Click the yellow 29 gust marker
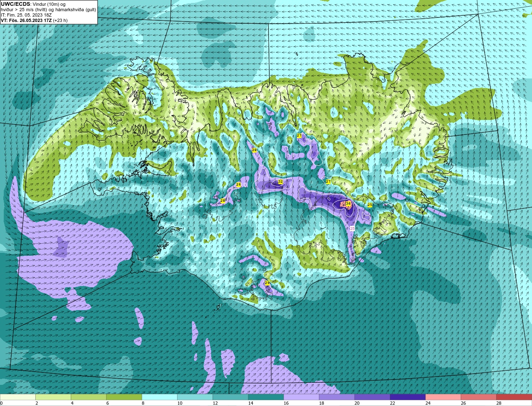 [x=267, y=283]
